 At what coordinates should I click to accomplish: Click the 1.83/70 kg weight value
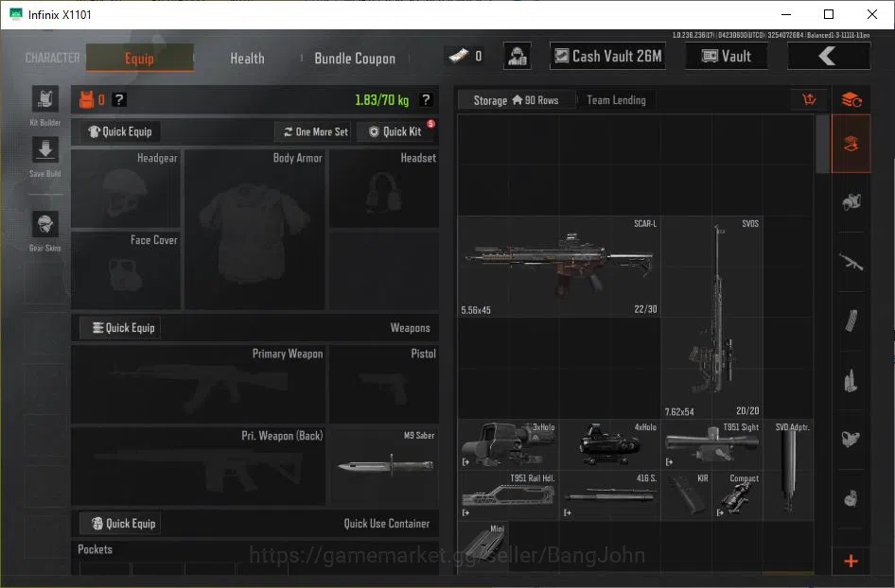(382, 100)
